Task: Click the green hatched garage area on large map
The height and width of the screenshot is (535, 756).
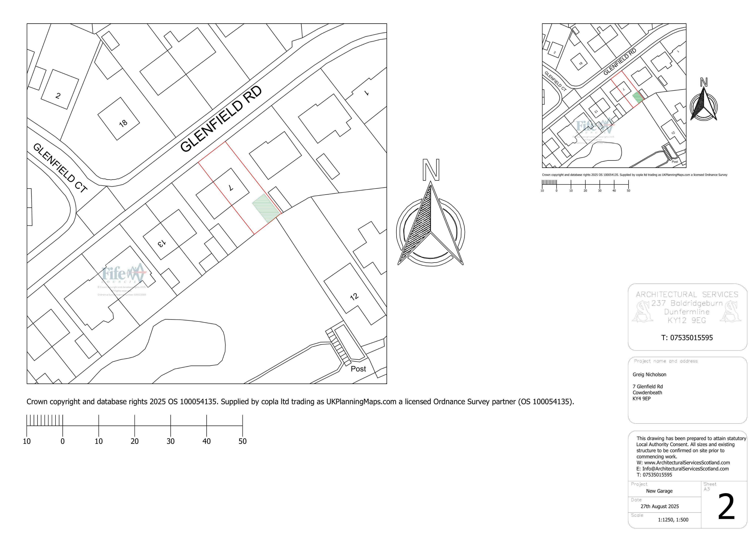Action: point(266,208)
